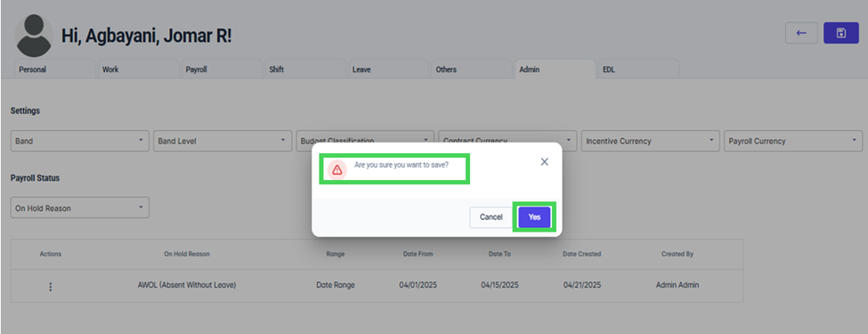Click the Admin Admin created by cell
868x334 pixels.
click(677, 285)
